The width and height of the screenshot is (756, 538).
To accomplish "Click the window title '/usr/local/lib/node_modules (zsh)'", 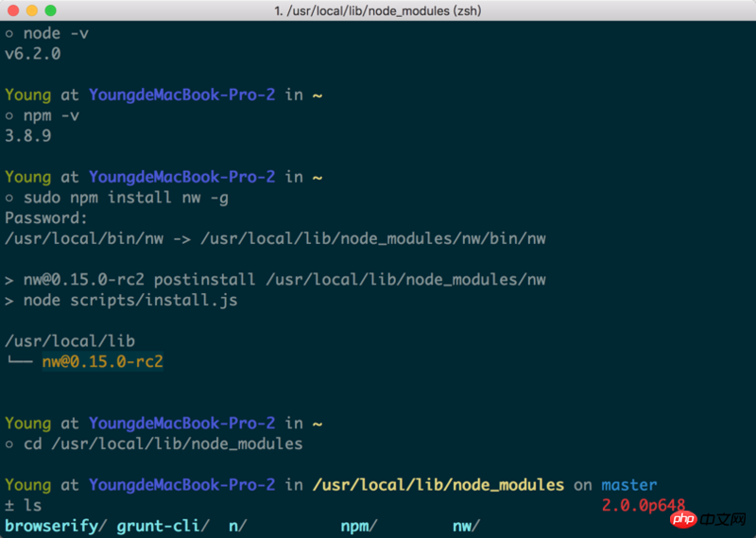I will pos(377,10).
